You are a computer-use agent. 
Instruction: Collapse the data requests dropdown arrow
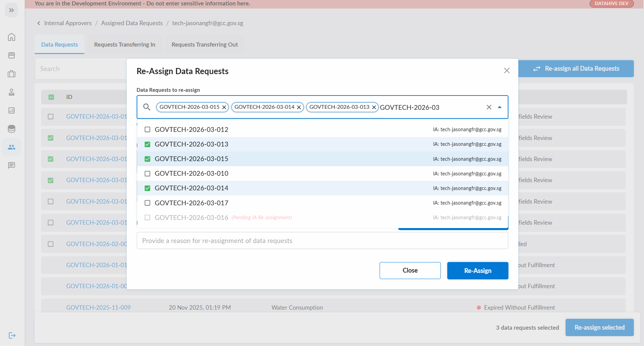pos(500,107)
